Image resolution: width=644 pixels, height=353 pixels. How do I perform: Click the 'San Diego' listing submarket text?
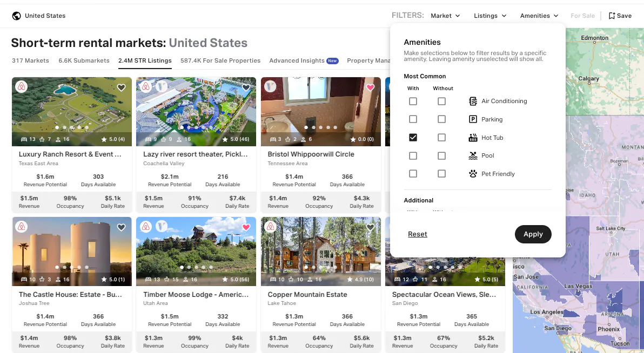(x=405, y=303)
